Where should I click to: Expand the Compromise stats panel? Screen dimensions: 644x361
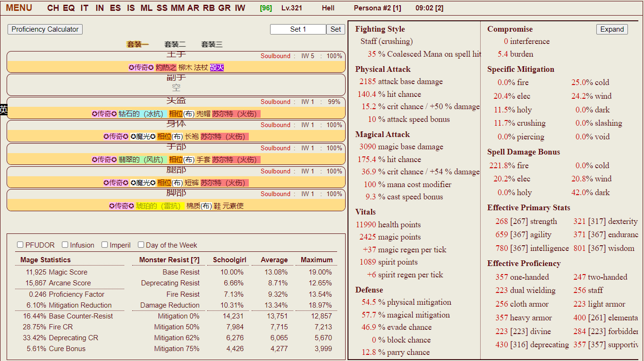click(x=612, y=29)
